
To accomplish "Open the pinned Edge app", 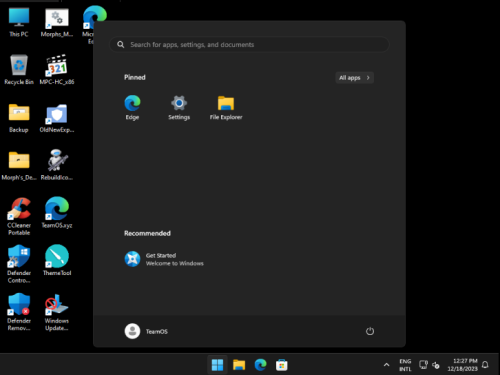I will (132, 107).
